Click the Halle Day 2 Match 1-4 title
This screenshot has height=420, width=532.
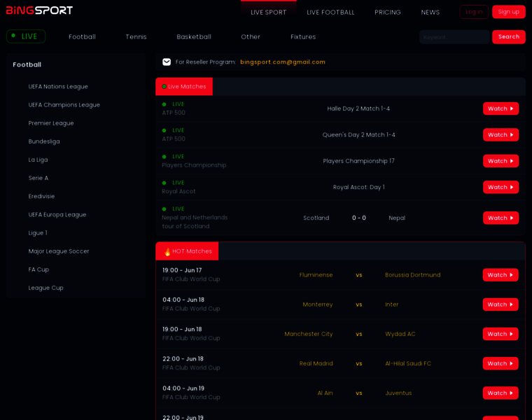coord(358,108)
